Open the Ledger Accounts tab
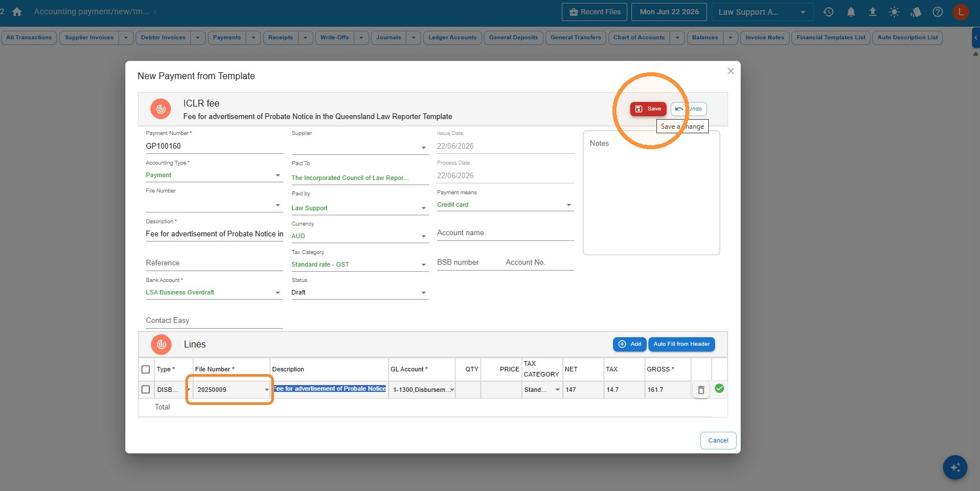Screen dimensions: 980x491 point(452,38)
